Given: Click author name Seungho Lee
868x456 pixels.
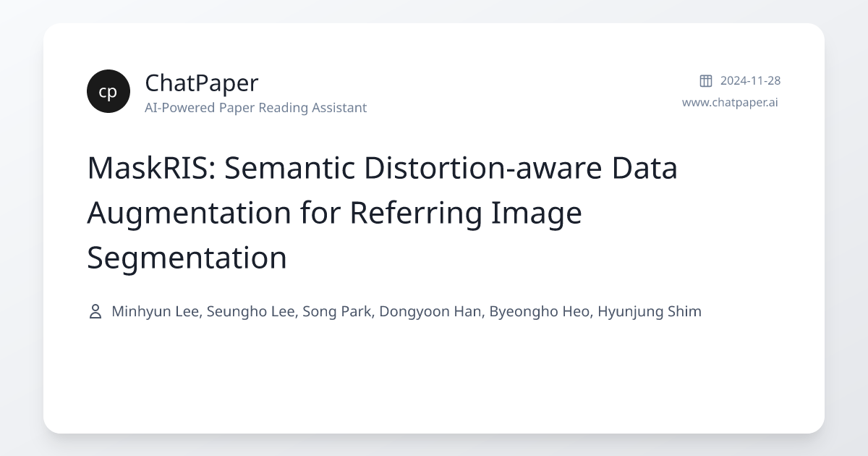Looking at the screenshot, I should pyautogui.click(x=251, y=312).
